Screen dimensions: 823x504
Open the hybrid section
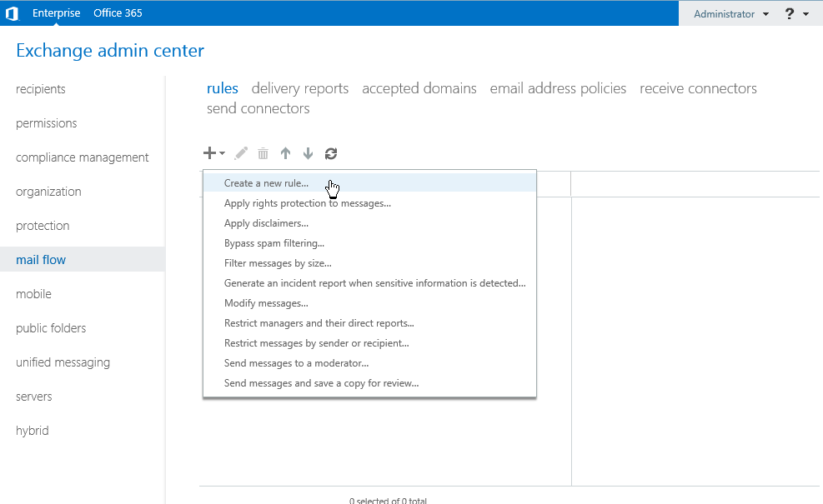32,431
